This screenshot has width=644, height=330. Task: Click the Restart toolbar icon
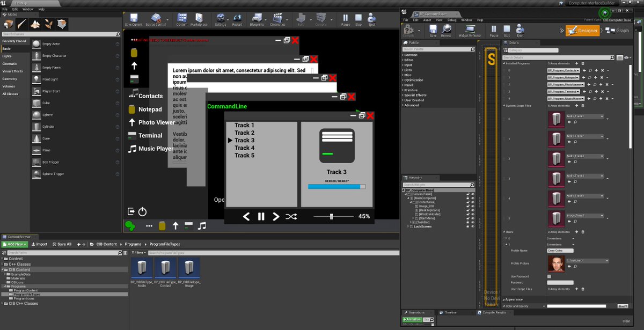pyautogui.click(x=237, y=20)
